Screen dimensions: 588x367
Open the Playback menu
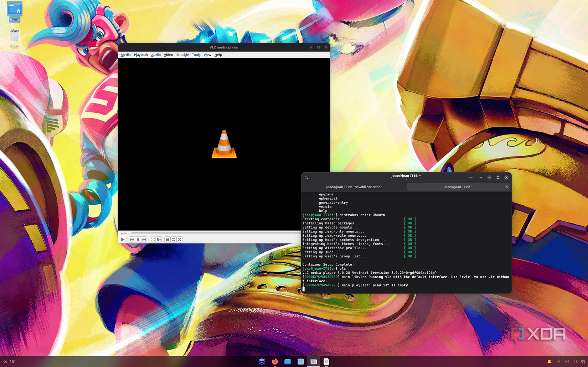click(141, 55)
